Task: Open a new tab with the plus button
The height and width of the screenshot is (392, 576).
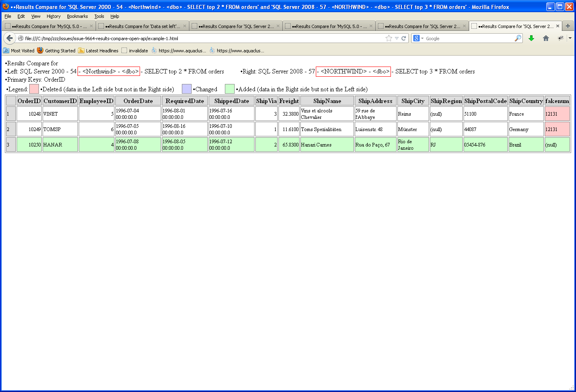Action: 568,26
